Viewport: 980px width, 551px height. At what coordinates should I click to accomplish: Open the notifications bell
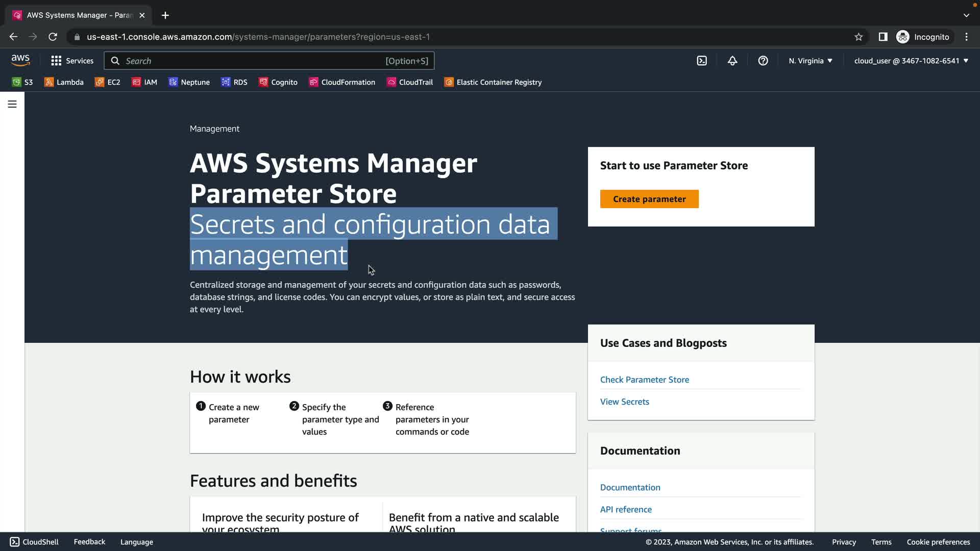tap(732, 61)
